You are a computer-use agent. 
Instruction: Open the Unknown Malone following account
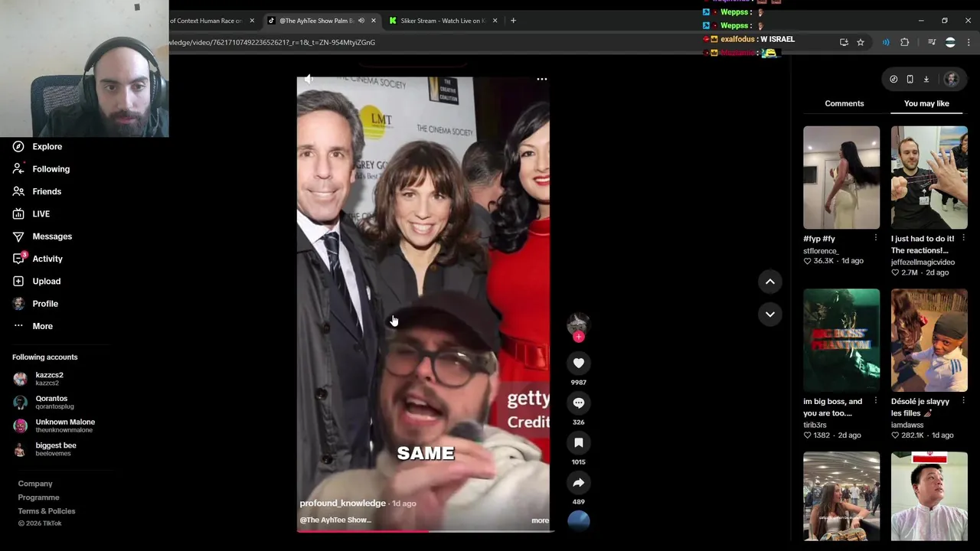tap(65, 425)
